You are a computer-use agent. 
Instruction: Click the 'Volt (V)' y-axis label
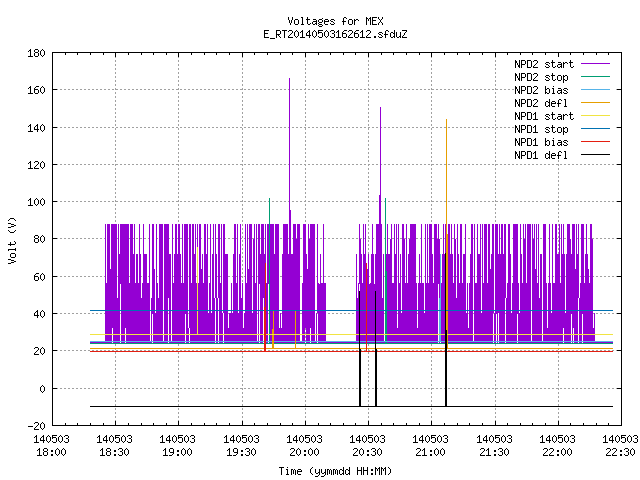click(12, 240)
